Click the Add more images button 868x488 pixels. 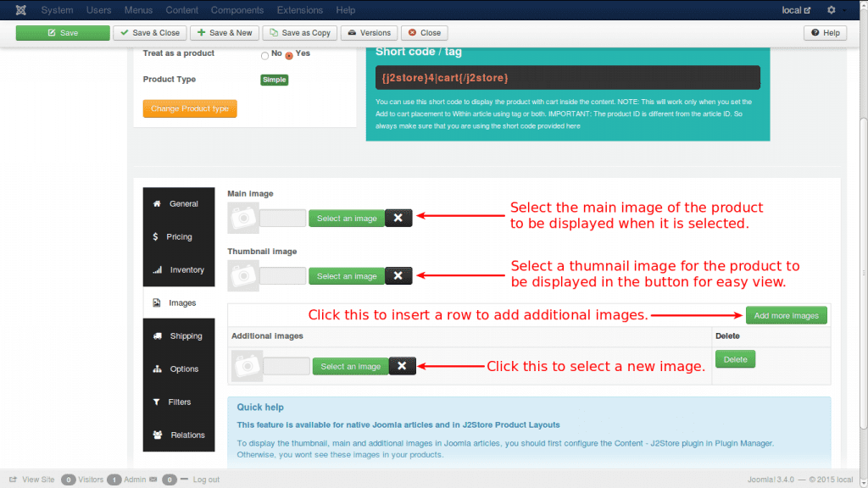point(786,315)
